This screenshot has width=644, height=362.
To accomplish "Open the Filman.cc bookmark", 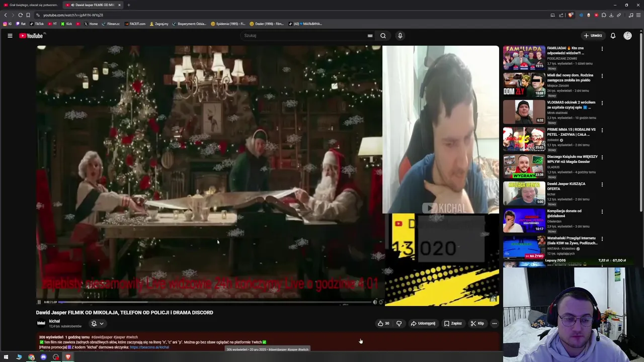I will 111,24.
